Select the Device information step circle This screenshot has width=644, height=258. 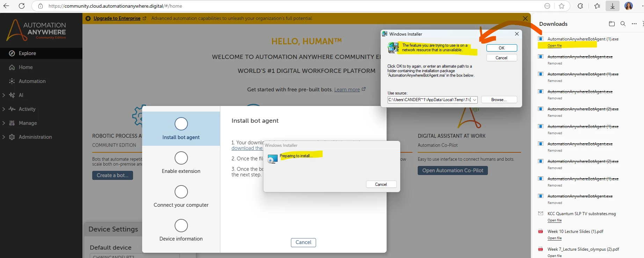[x=181, y=226]
